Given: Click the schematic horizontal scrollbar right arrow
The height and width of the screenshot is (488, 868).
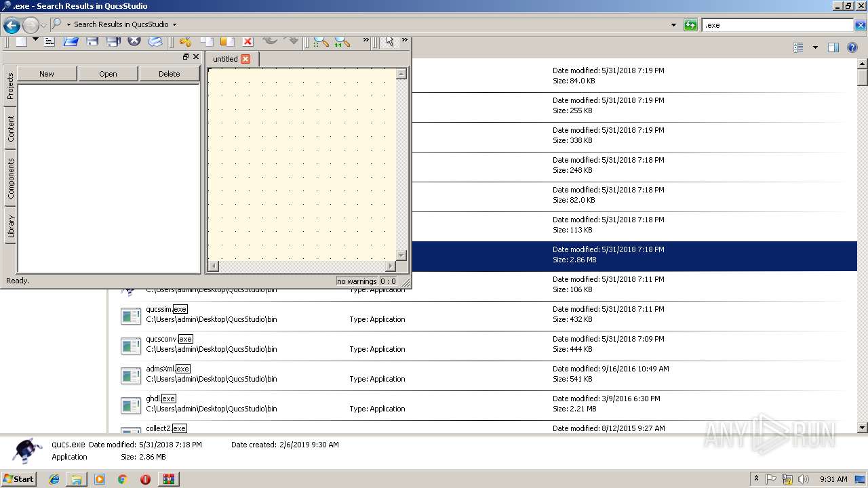Looking at the screenshot, I should (x=391, y=266).
